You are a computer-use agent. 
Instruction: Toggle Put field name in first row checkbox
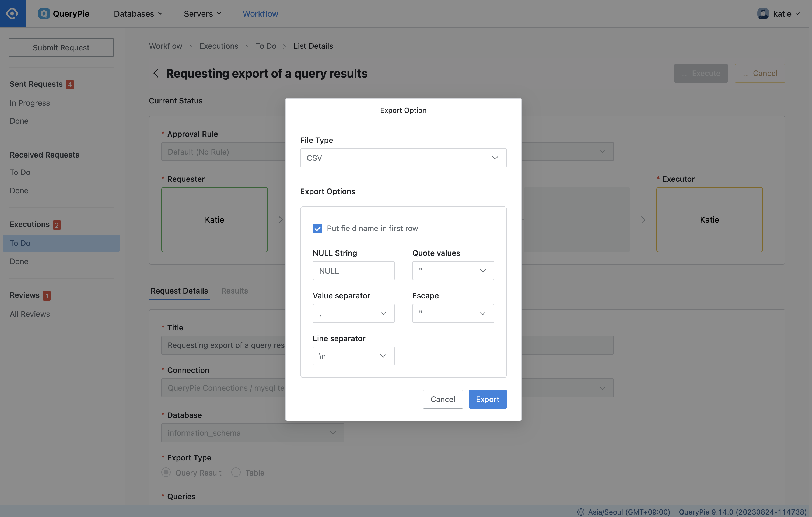click(317, 228)
